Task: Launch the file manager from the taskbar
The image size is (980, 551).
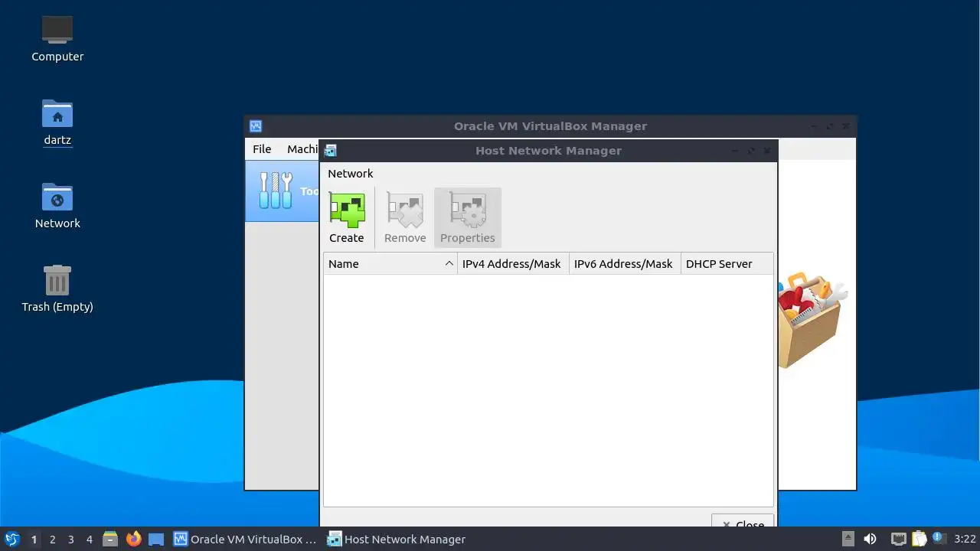Action: (110, 540)
